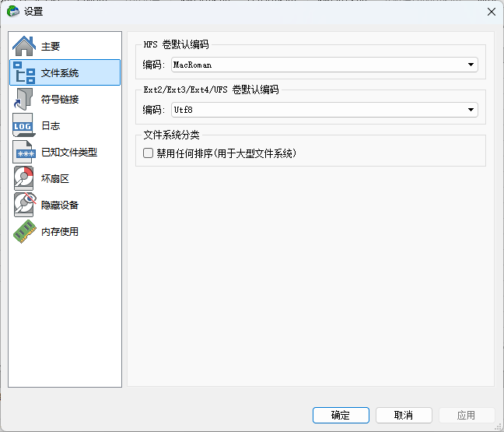Click the known file types document icon
The image size is (504, 432).
click(24, 152)
